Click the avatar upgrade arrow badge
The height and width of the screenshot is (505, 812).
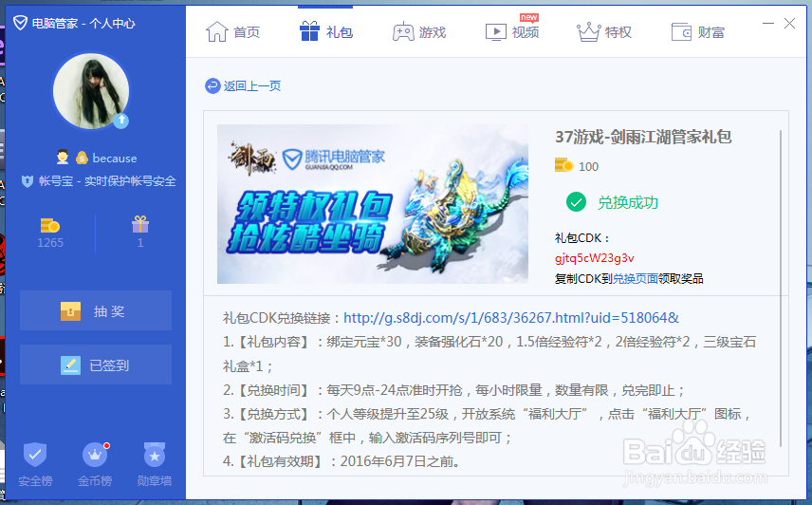121,121
